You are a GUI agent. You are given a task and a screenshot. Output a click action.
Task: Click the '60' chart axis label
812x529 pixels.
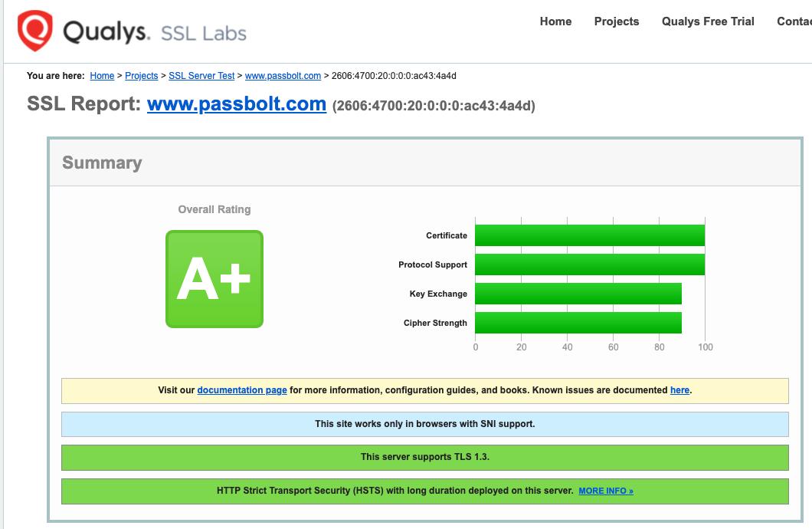click(613, 347)
